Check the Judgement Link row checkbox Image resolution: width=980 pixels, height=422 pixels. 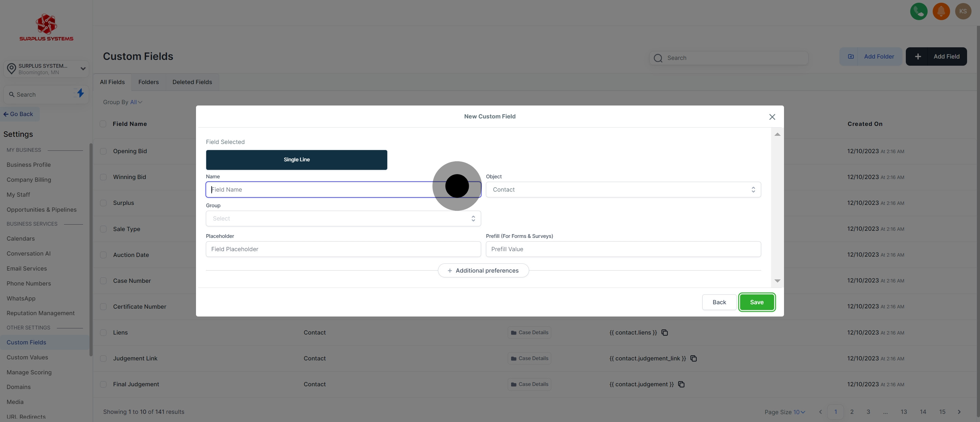pos(103,358)
